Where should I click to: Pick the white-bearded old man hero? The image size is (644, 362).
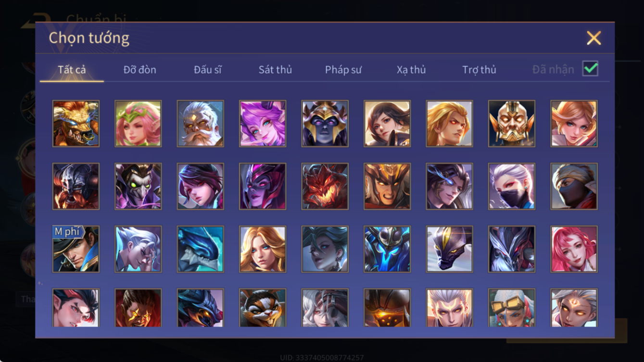[x=201, y=124]
